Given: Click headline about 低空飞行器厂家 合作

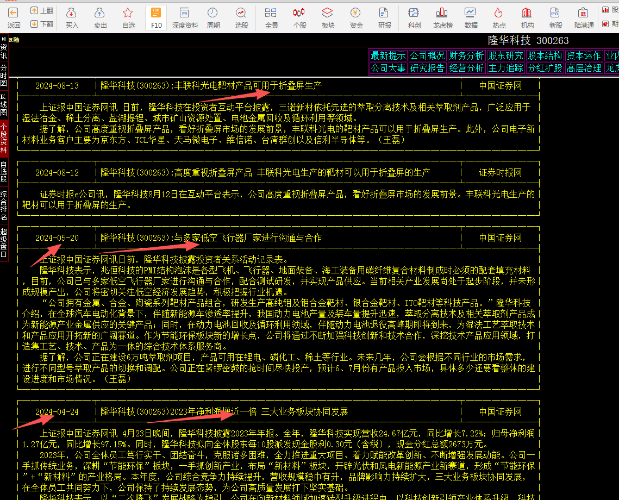Looking at the screenshot, I should click(x=210, y=238).
